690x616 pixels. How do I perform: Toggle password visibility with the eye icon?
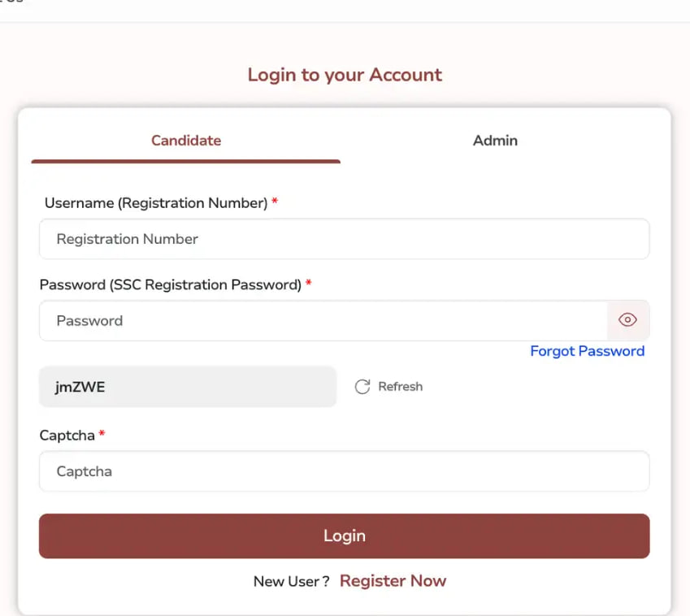(627, 320)
